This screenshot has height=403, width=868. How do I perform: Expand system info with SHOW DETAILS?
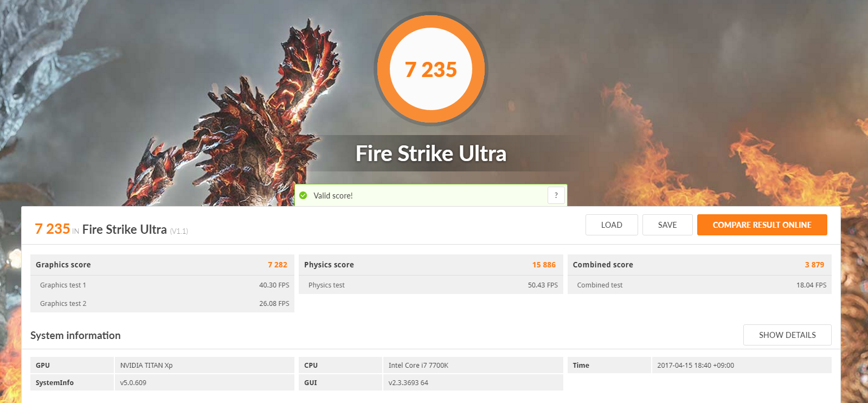tap(787, 335)
